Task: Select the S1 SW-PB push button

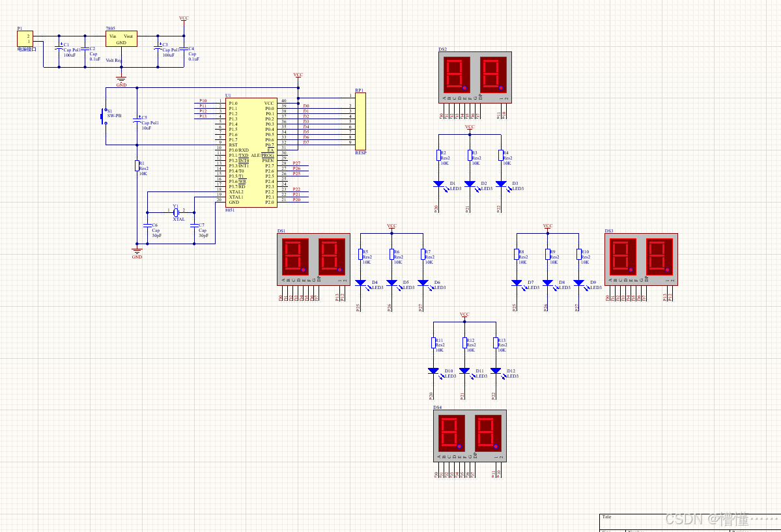Action: (105, 116)
